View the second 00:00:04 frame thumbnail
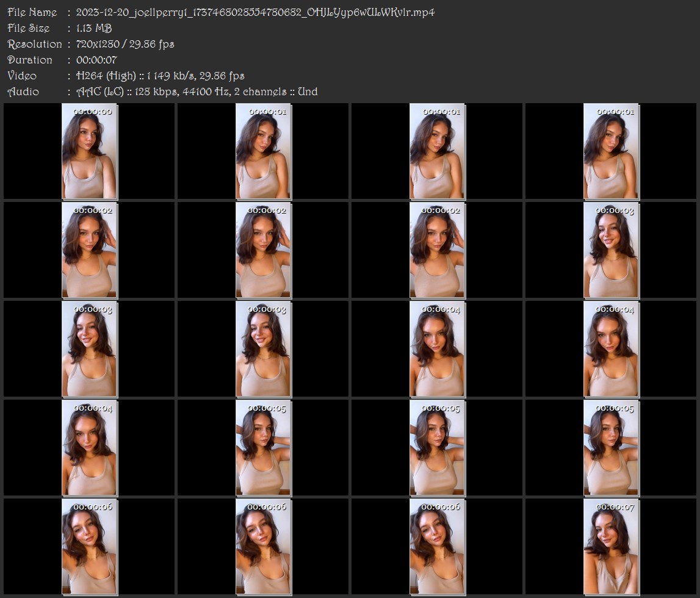The height and width of the screenshot is (598, 700). [611, 349]
